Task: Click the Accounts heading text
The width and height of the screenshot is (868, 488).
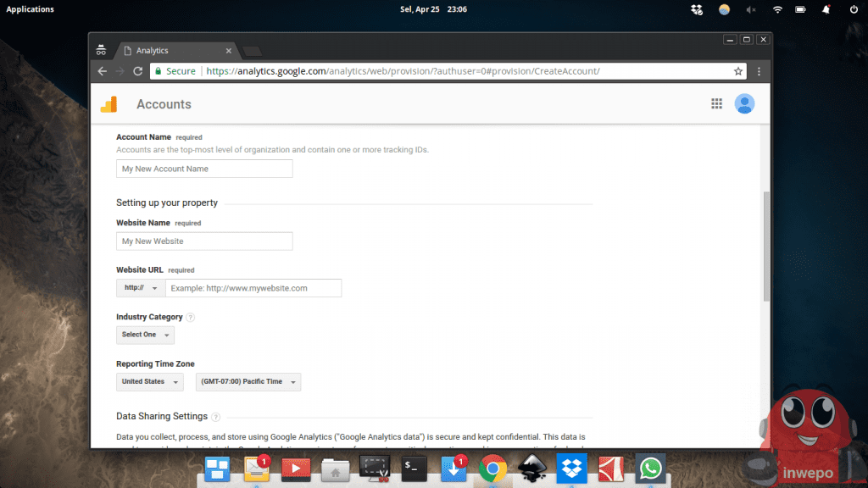Action: point(164,104)
